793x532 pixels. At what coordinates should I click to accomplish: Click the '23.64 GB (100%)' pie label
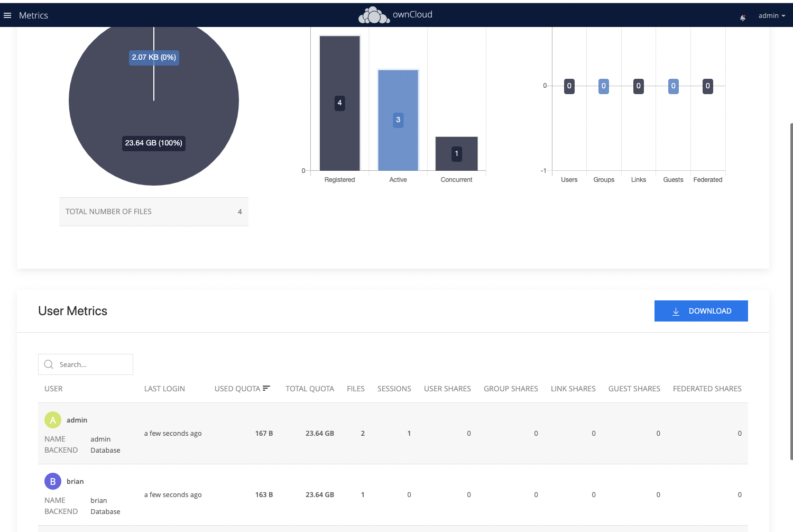(x=154, y=143)
